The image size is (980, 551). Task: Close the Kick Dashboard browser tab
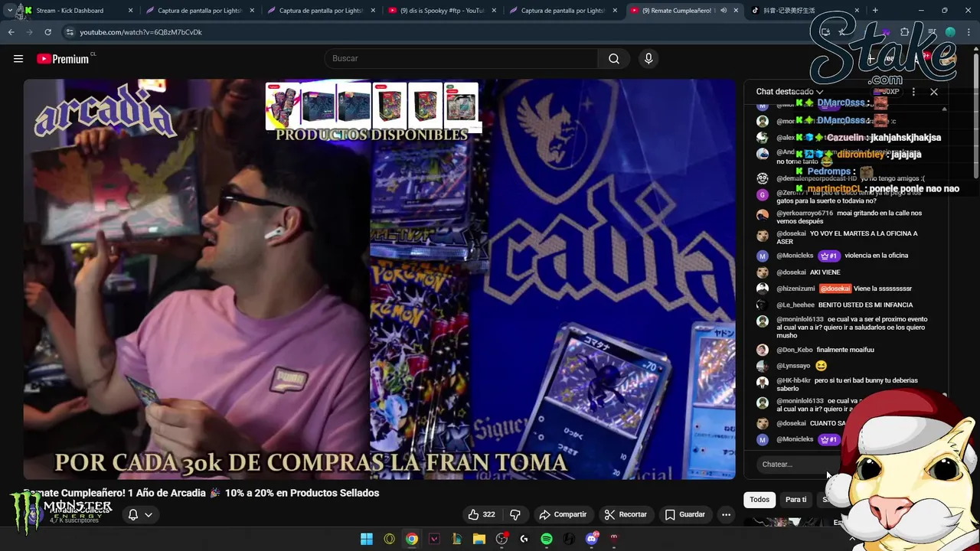pyautogui.click(x=130, y=11)
